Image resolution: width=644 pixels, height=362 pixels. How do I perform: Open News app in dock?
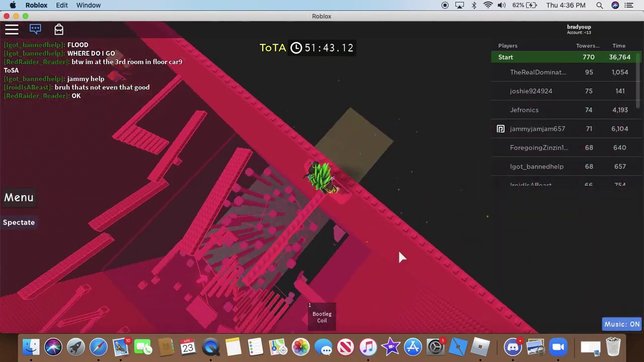pyautogui.click(x=346, y=347)
